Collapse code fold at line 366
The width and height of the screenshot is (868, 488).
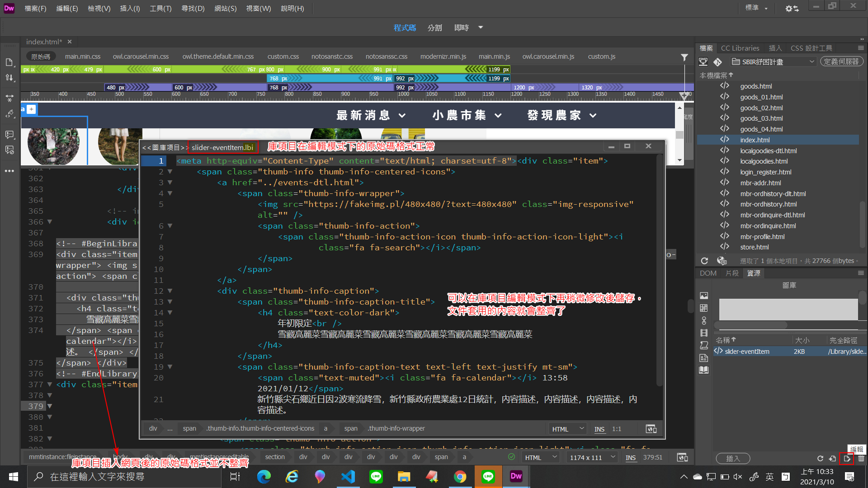coord(50,222)
